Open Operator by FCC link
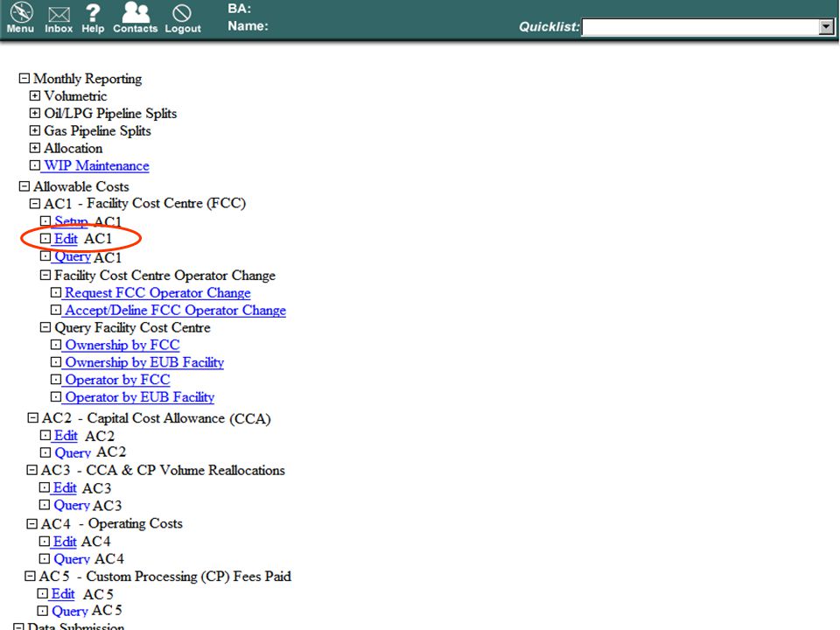The image size is (840, 630). (x=117, y=380)
